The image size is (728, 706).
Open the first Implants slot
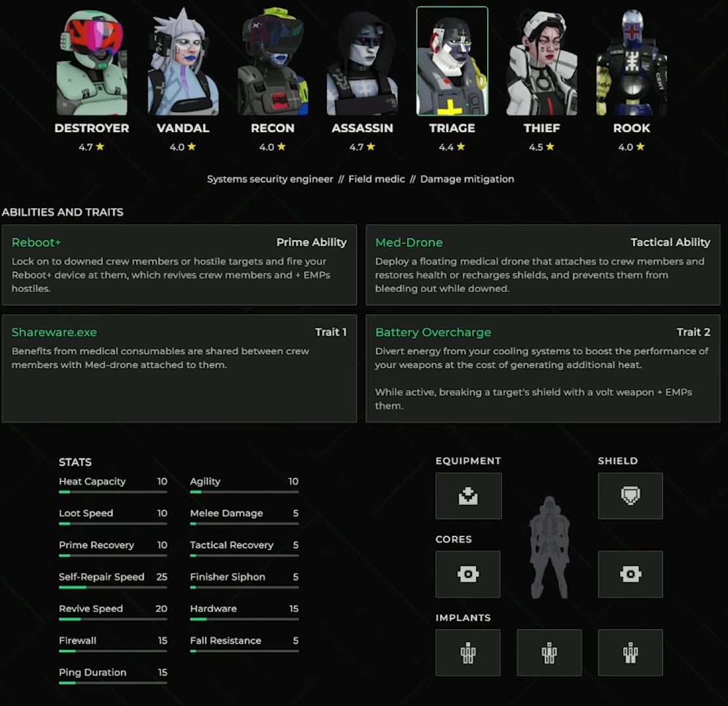(468, 652)
